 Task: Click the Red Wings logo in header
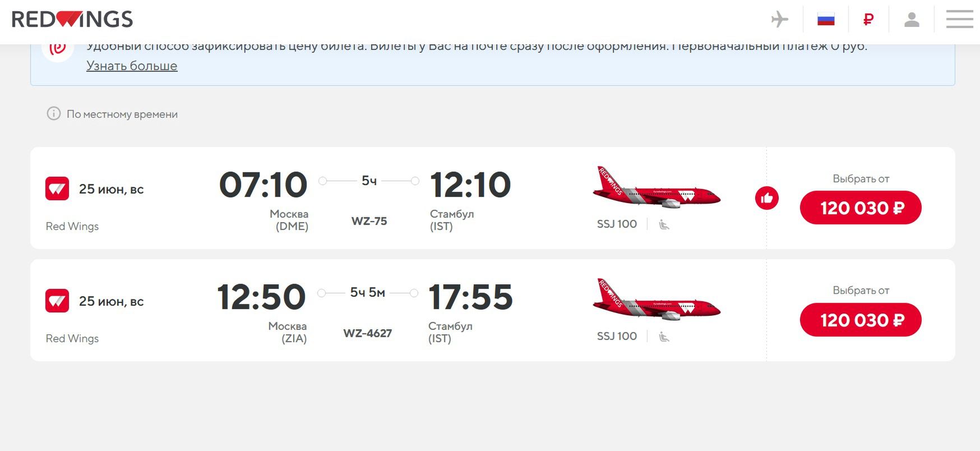(72, 19)
